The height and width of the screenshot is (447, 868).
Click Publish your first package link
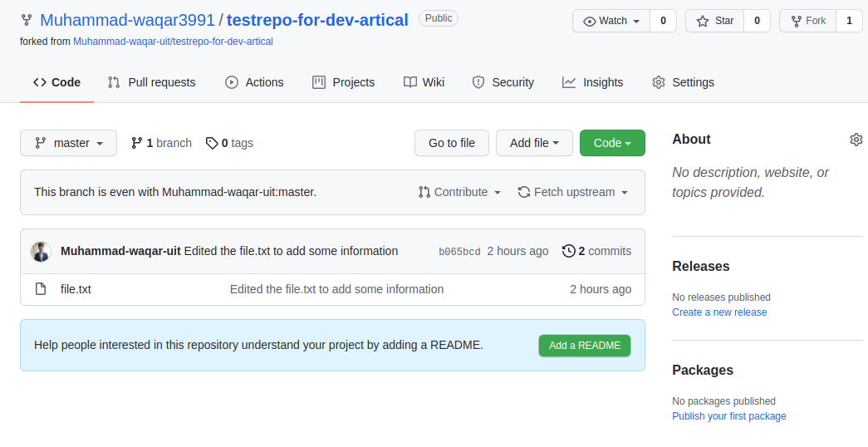click(729, 416)
